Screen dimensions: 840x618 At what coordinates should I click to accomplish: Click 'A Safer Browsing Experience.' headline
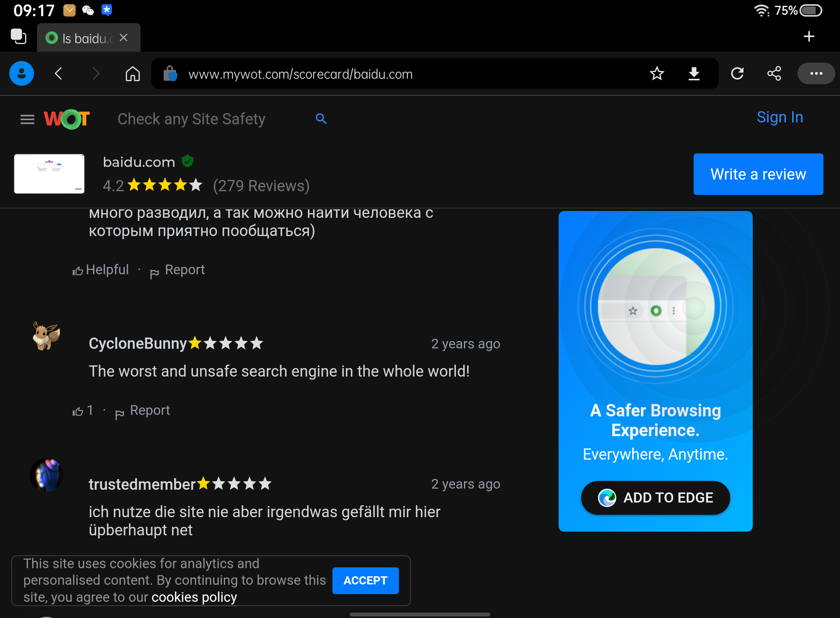tap(655, 420)
